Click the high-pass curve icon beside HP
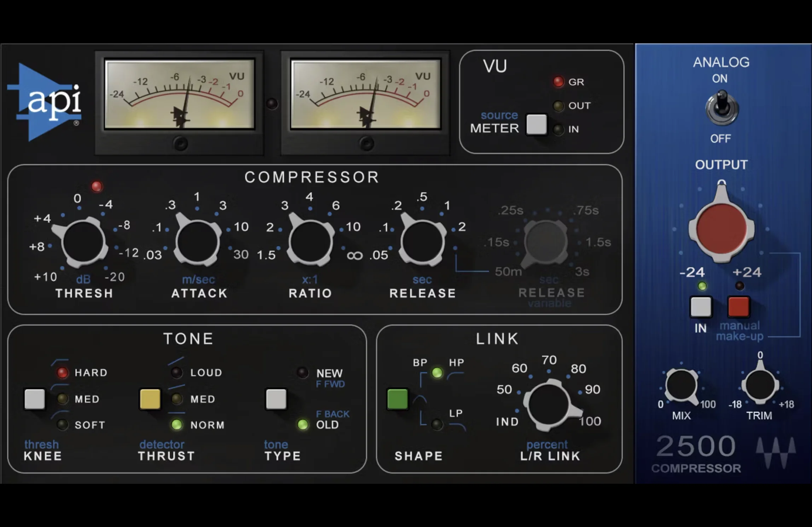 pyautogui.click(x=455, y=376)
